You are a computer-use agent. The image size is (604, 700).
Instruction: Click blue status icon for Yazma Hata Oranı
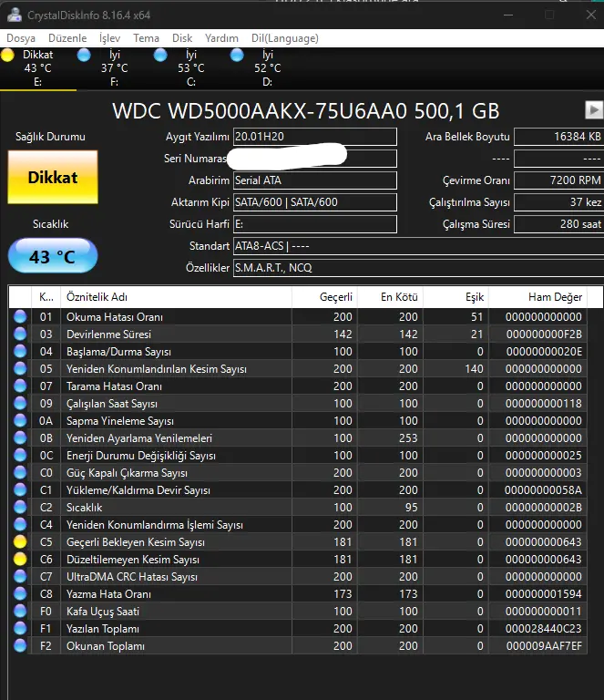point(20,593)
